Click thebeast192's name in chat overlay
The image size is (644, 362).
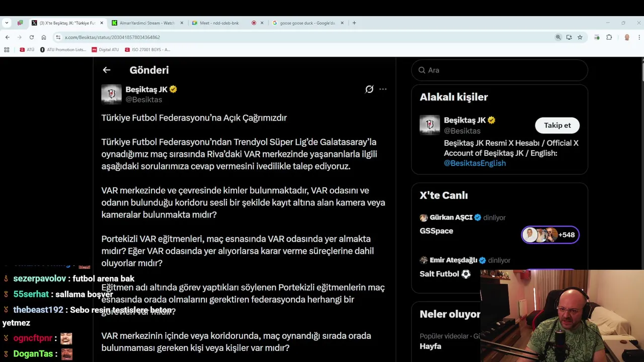click(x=38, y=310)
